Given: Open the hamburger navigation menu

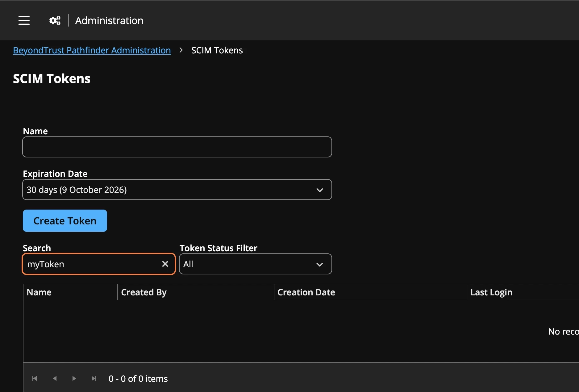Looking at the screenshot, I should pos(24,20).
